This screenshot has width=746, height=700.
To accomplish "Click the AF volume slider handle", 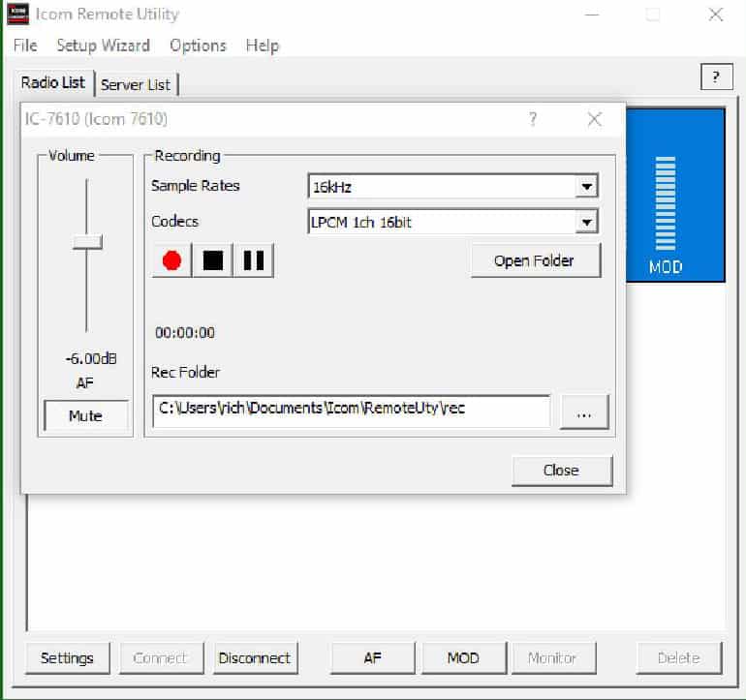I will click(87, 241).
